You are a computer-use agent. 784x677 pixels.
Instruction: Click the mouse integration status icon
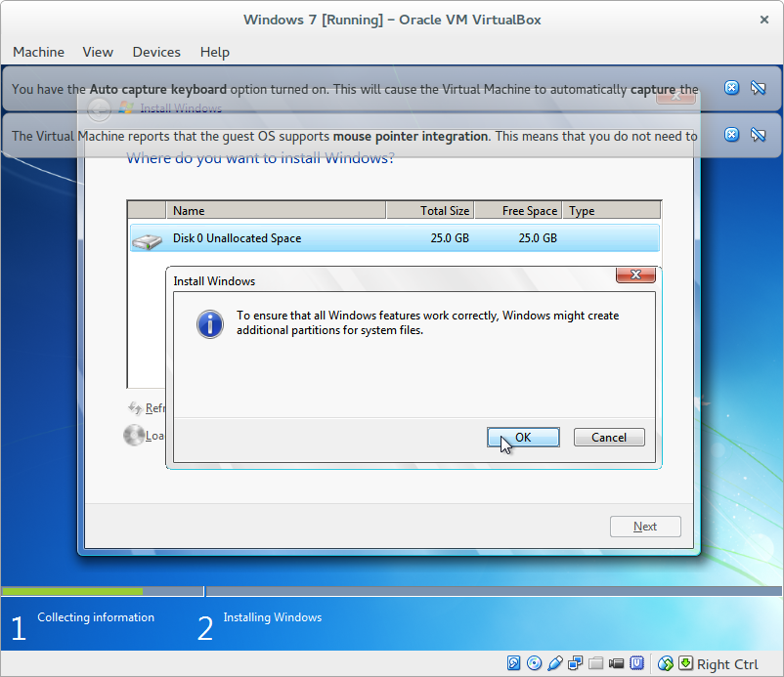point(666,663)
